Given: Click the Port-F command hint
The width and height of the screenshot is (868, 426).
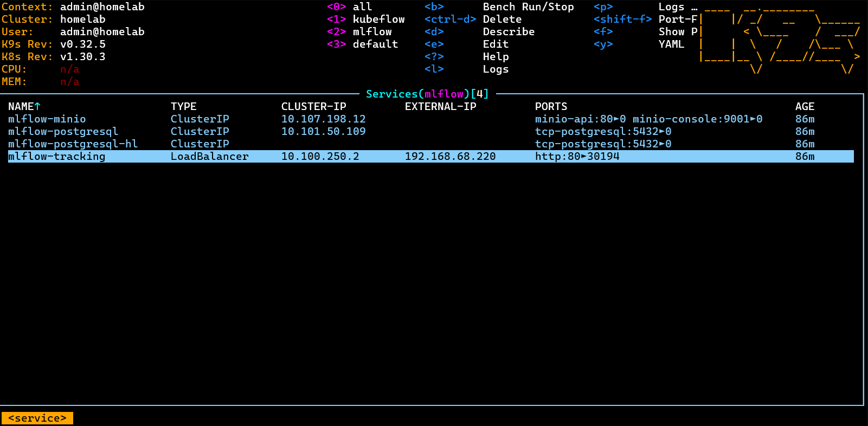Looking at the screenshot, I should 678,19.
